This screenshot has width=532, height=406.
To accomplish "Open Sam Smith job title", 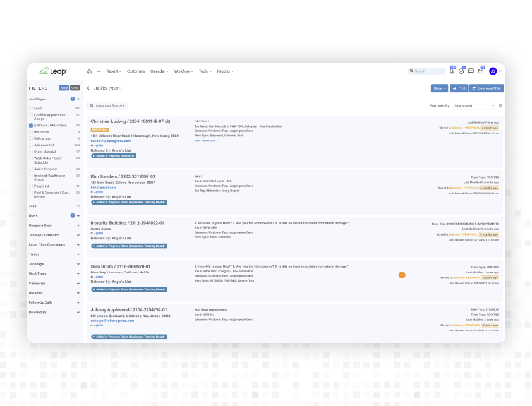I will [121, 266].
